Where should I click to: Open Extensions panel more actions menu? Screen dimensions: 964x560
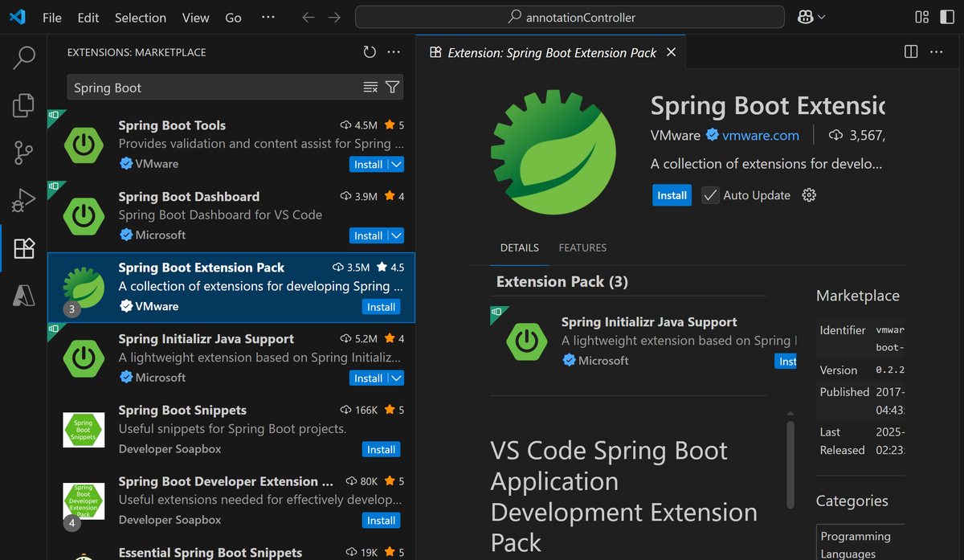pos(394,52)
